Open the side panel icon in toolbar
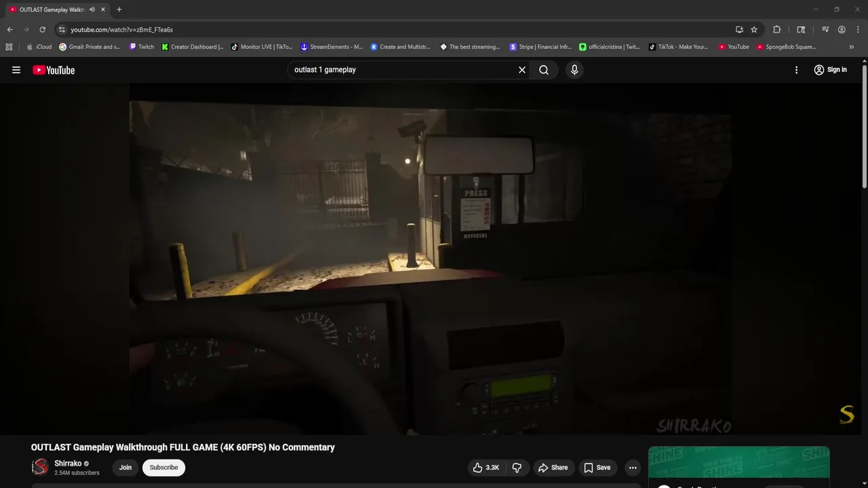This screenshot has height=488, width=868. [x=801, y=30]
